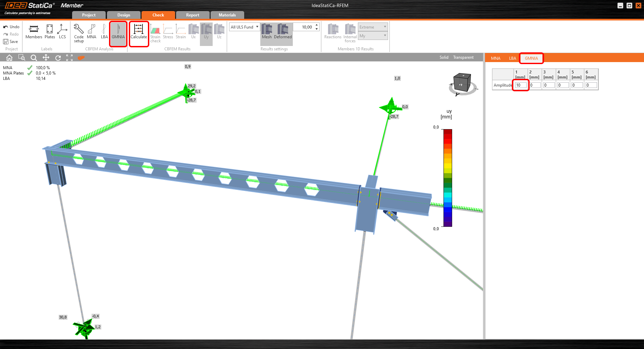The width and height of the screenshot is (644, 349).
Task: Edit Amplitude for mode 6
Action: [591, 85]
